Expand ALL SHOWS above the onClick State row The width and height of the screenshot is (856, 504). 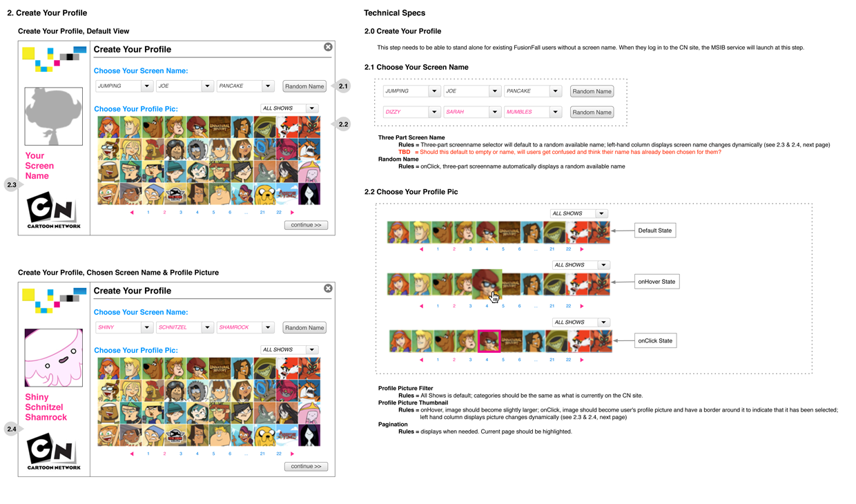tap(603, 322)
